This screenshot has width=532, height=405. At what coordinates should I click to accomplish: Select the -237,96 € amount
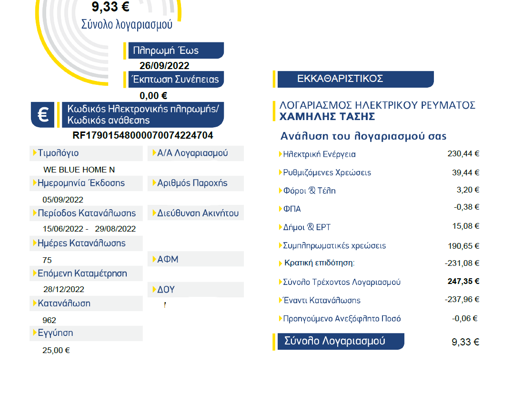pos(462,299)
